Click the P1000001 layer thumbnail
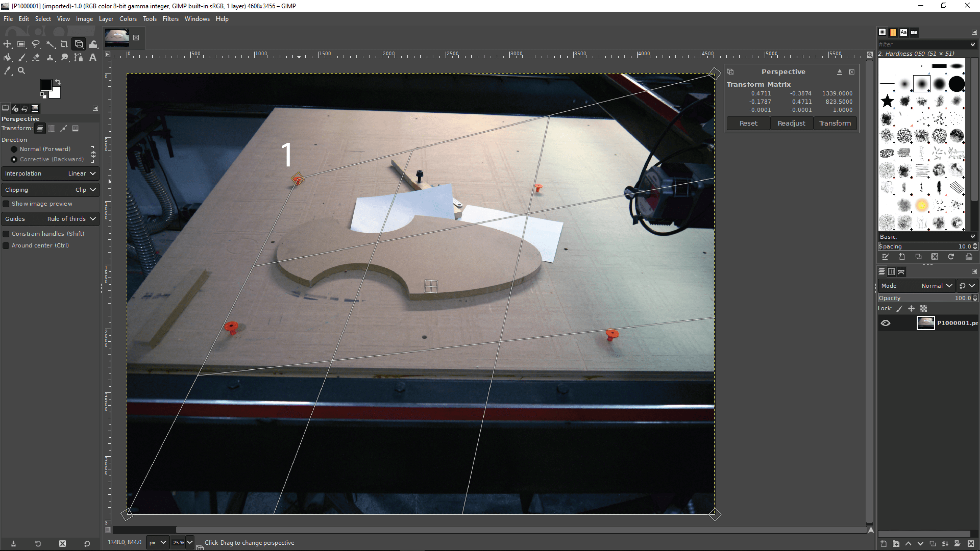 tap(926, 323)
